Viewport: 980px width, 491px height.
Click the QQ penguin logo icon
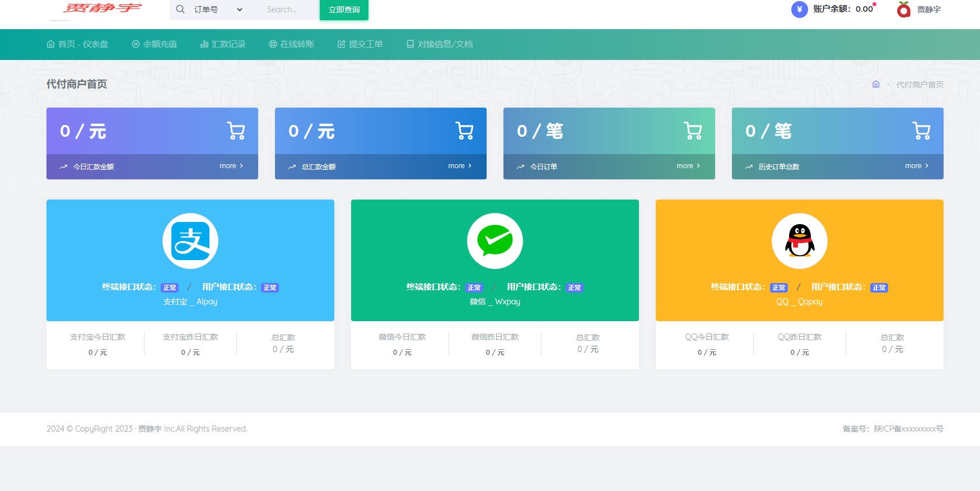[x=800, y=241]
